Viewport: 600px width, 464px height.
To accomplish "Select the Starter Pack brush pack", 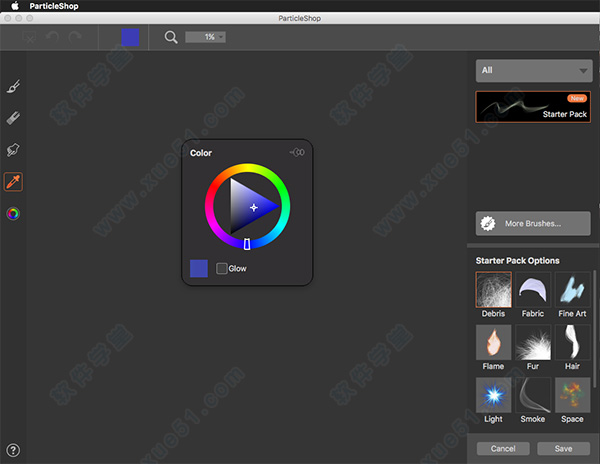I will (x=533, y=107).
